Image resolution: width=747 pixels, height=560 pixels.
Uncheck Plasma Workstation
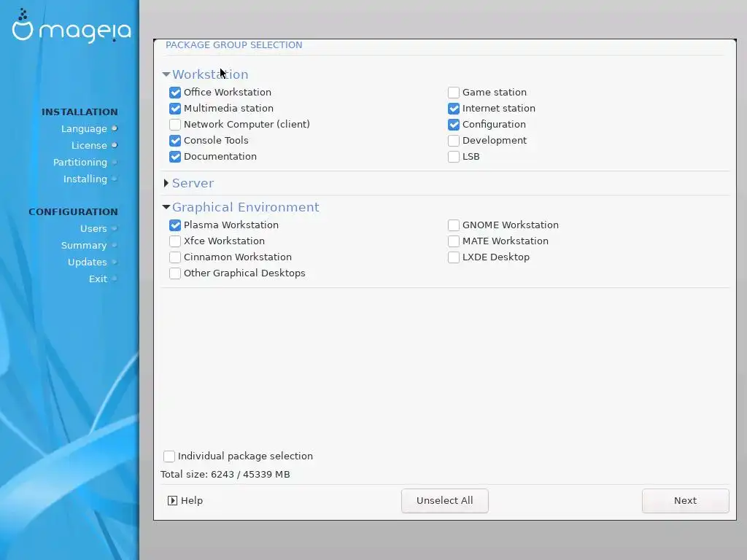coord(175,225)
